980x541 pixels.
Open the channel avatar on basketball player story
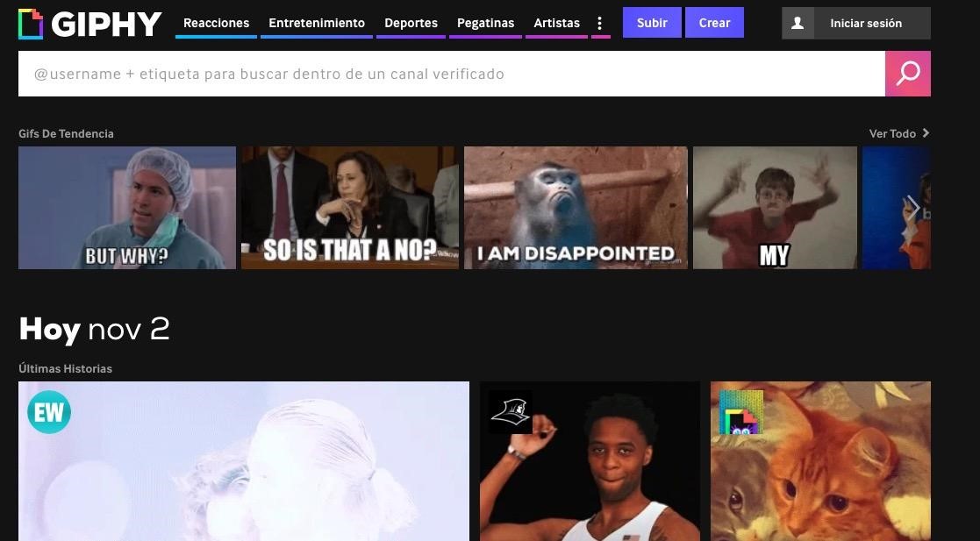510,412
